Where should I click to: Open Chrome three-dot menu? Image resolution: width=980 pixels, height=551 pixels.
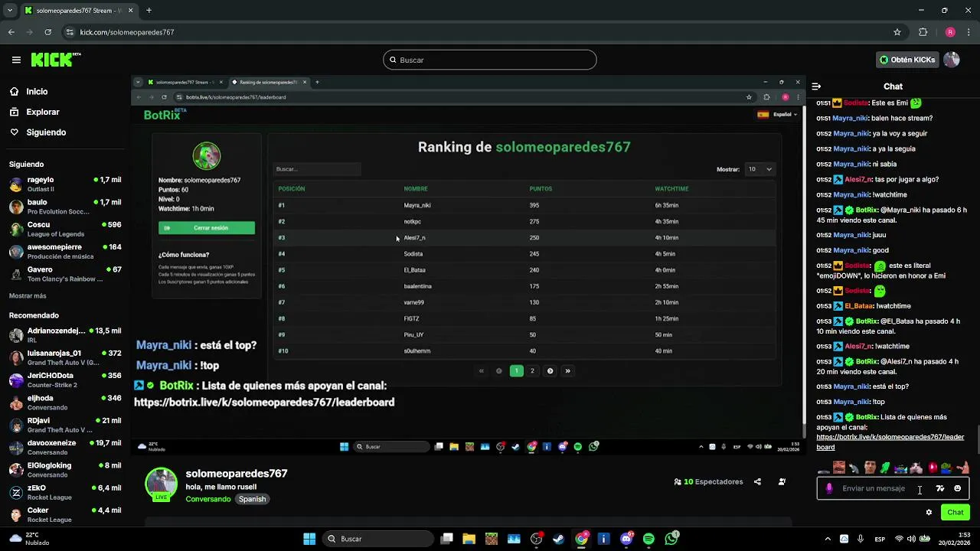point(970,32)
